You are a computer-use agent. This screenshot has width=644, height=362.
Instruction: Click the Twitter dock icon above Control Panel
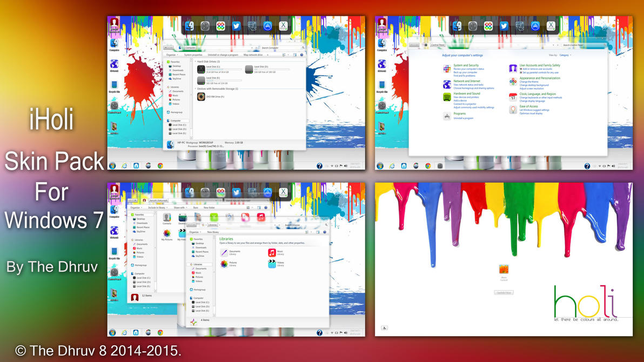pyautogui.click(x=504, y=26)
